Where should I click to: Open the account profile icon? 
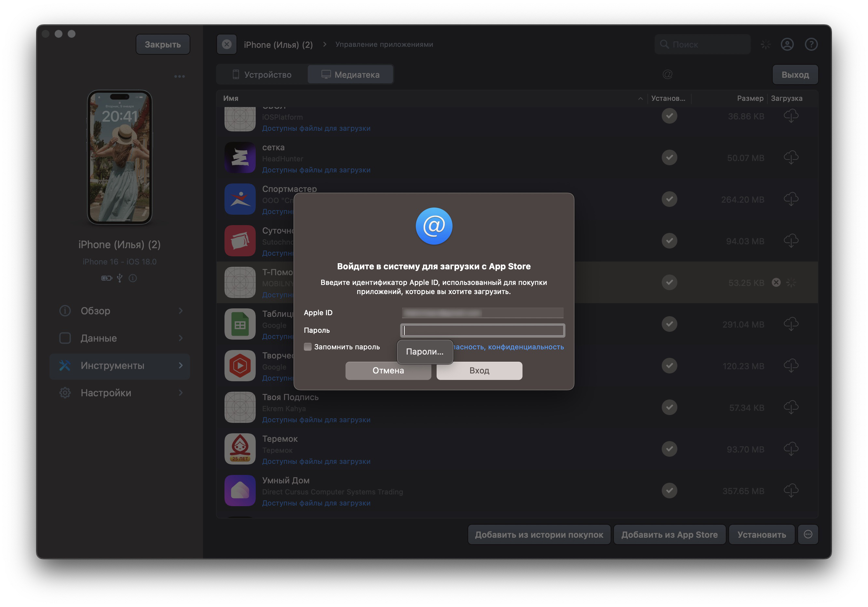(787, 45)
